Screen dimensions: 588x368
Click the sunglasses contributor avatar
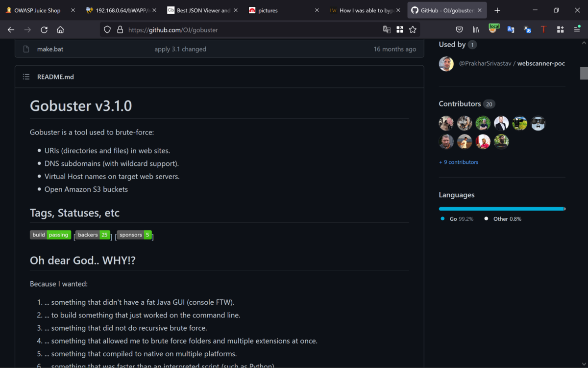pos(538,123)
